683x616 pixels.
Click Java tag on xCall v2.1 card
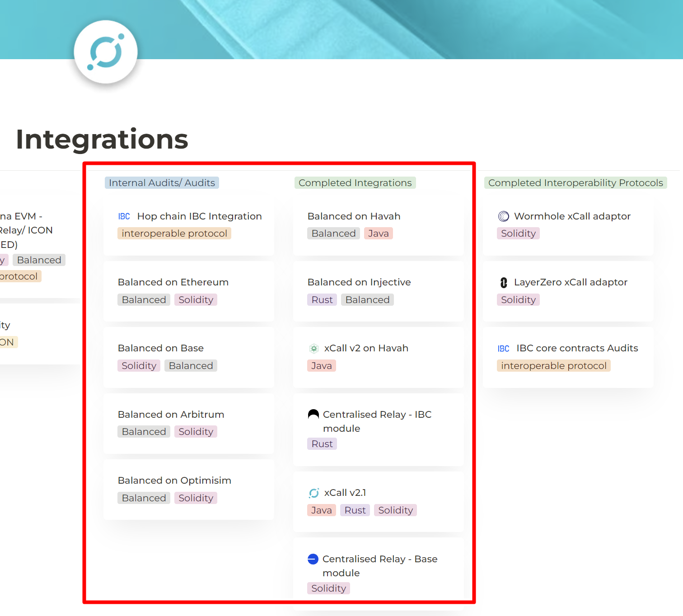tap(322, 510)
